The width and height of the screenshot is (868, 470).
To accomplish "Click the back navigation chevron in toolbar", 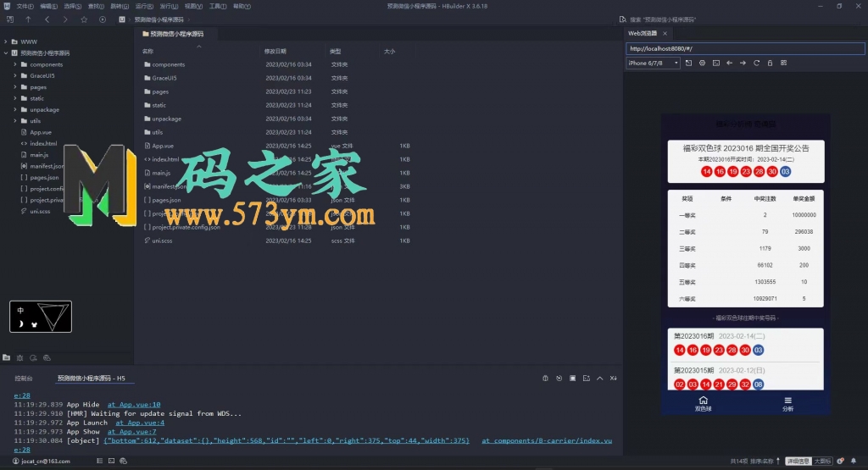I will [x=47, y=19].
